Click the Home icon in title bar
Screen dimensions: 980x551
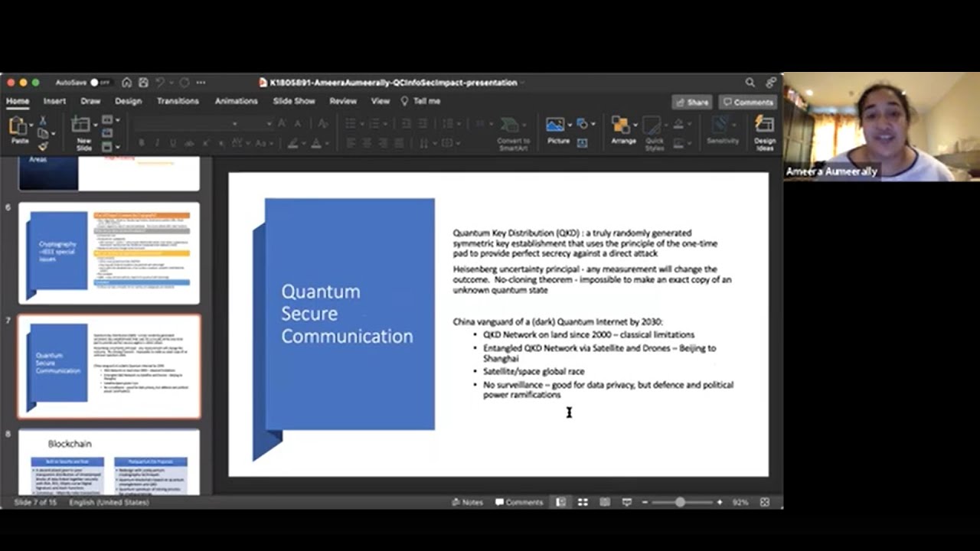126,83
